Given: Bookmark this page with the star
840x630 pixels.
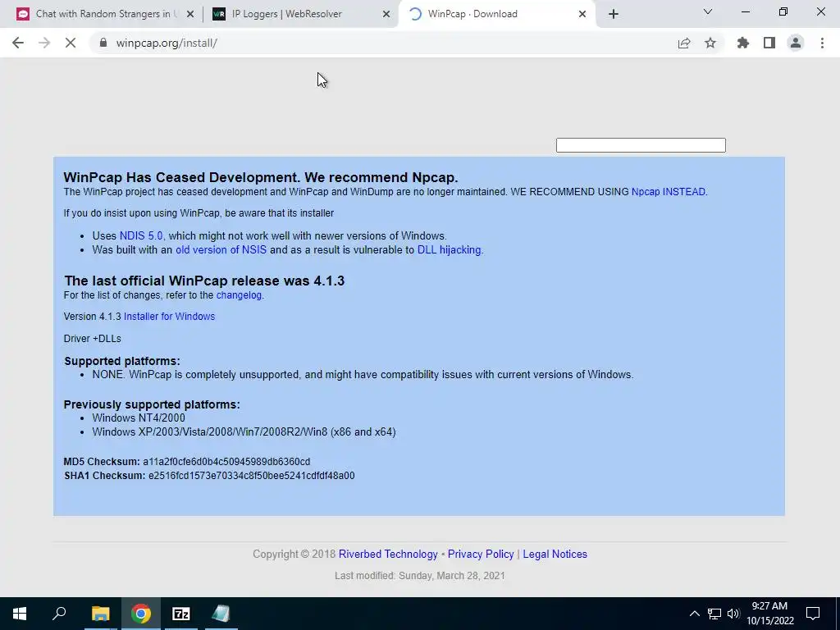Looking at the screenshot, I should pyautogui.click(x=710, y=43).
